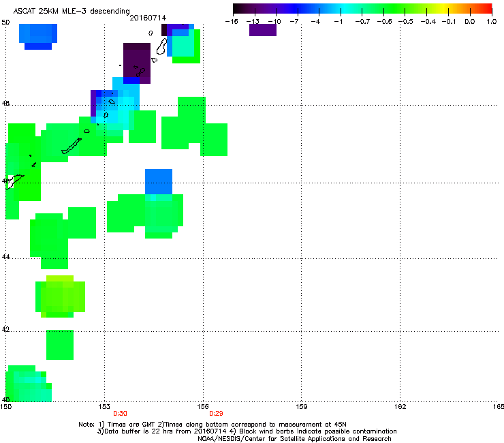
Task: Click the latitude label '48'
Action: (5, 104)
